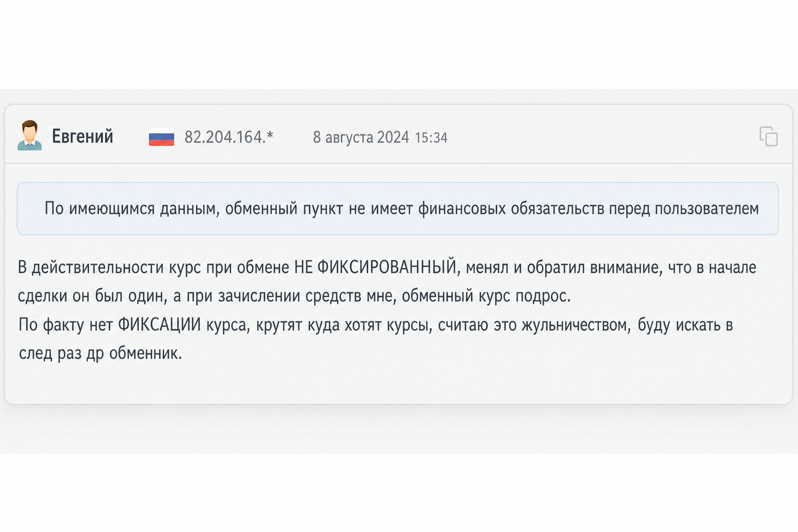The height and width of the screenshot is (532, 798).
Task: Click the blue notice about финансовых обязательств
Action: click(397, 208)
